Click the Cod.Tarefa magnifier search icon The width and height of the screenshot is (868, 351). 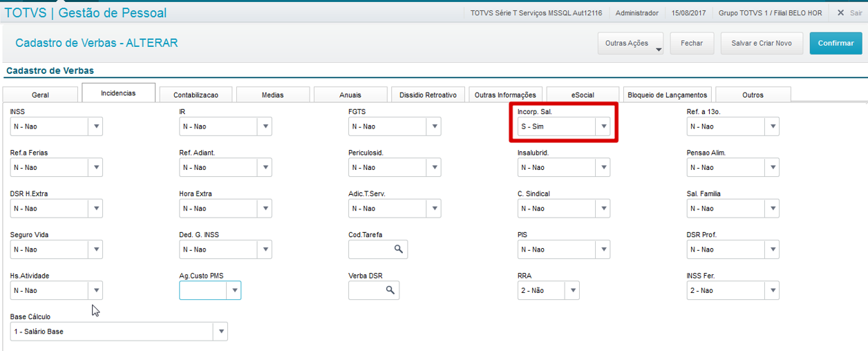point(399,249)
